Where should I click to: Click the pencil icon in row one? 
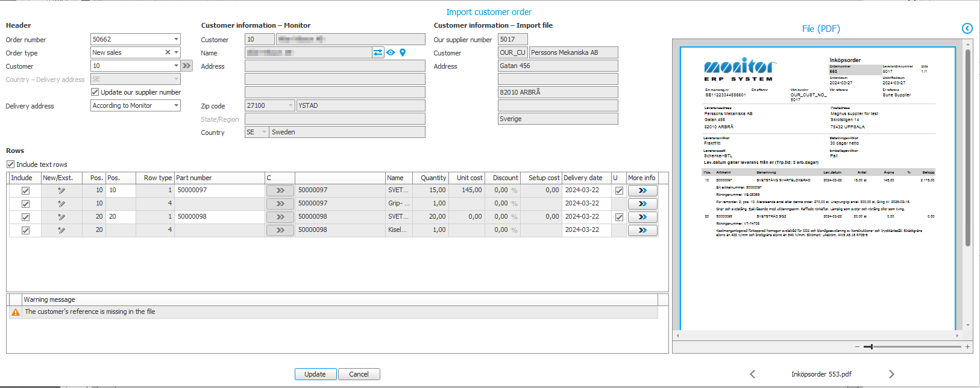click(61, 190)
